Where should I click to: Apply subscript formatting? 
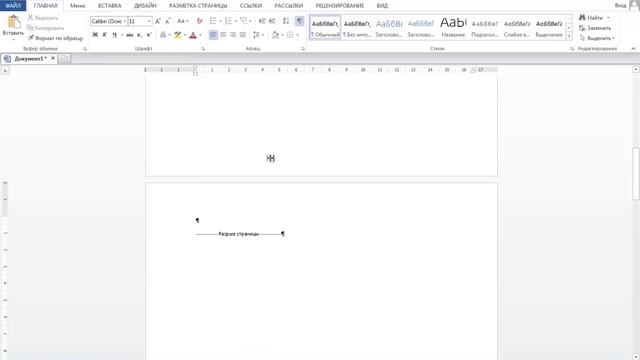[x=140, y=35]
